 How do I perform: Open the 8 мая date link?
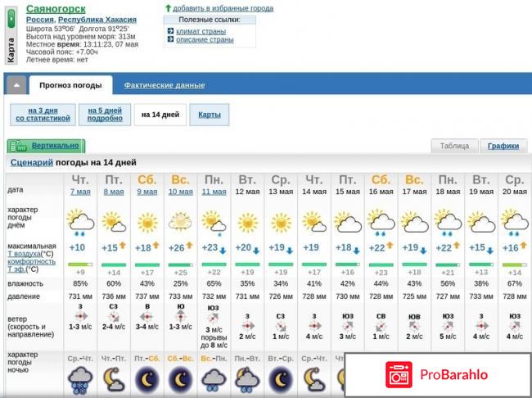[x=114, y=192]
